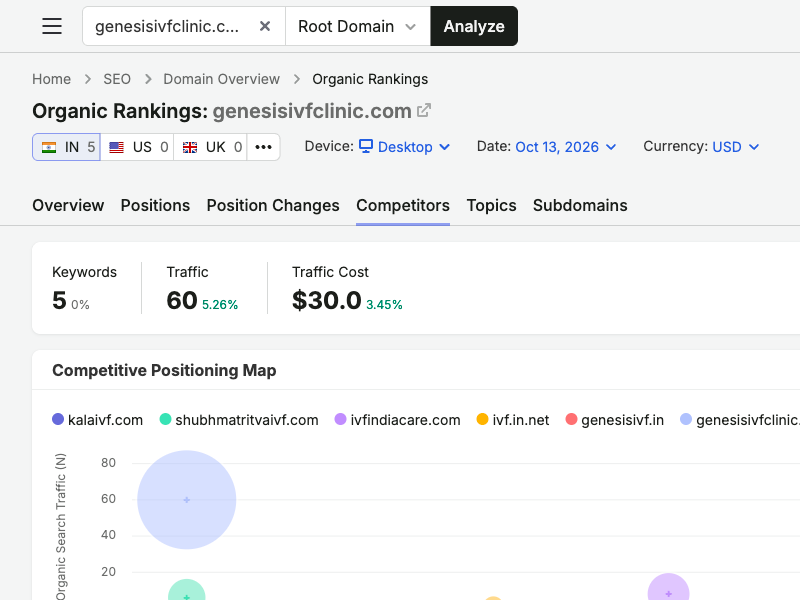Toggle shubhmatritvaivf.com legend item
The image size is (800, 600).
[239, 420]
